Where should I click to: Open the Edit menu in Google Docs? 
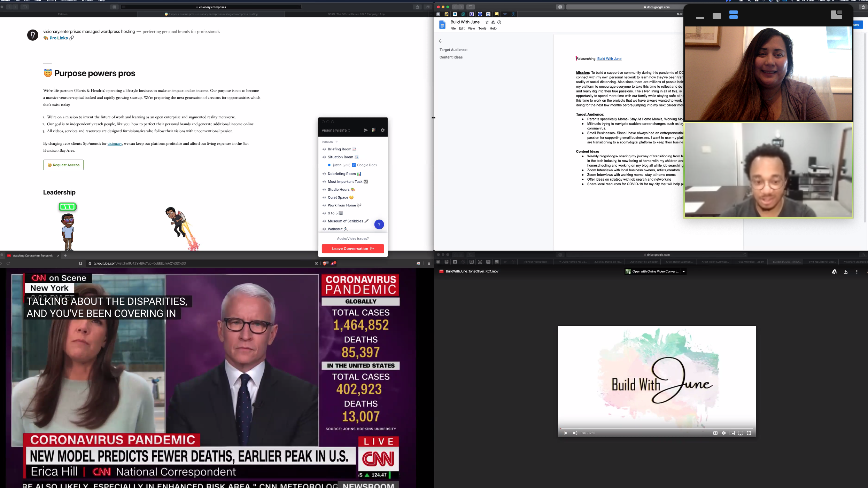462,29
